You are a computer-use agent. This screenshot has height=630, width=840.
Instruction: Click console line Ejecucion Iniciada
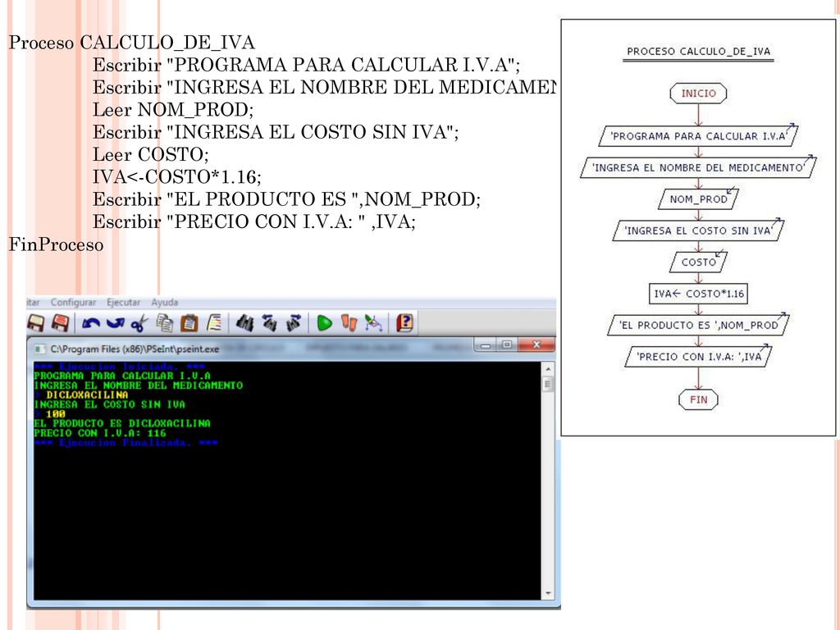(119, 367)
